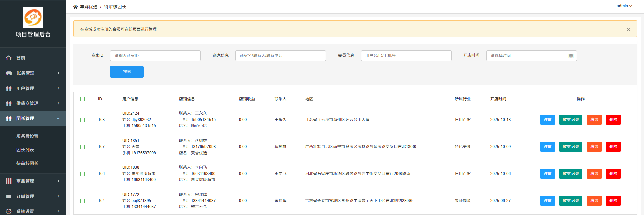Click 删除 for ID 168
This screenshot has width=644, height=215.
(613, 120)
